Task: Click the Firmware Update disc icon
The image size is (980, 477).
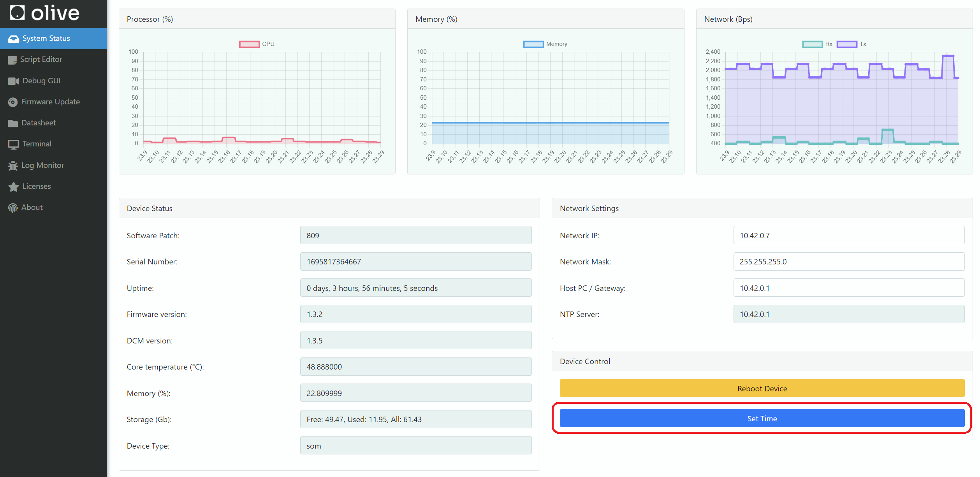Action: pyautogui.click(x=13, y=102)
